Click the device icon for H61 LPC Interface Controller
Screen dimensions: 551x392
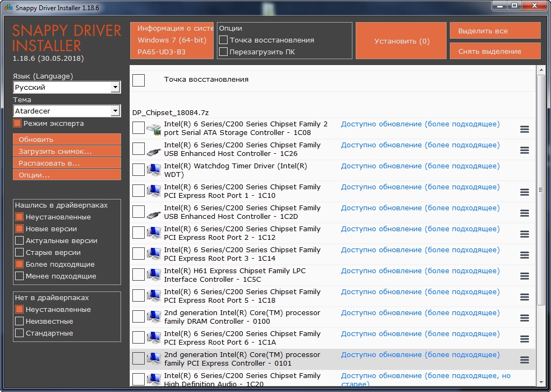tap(153, 275)
